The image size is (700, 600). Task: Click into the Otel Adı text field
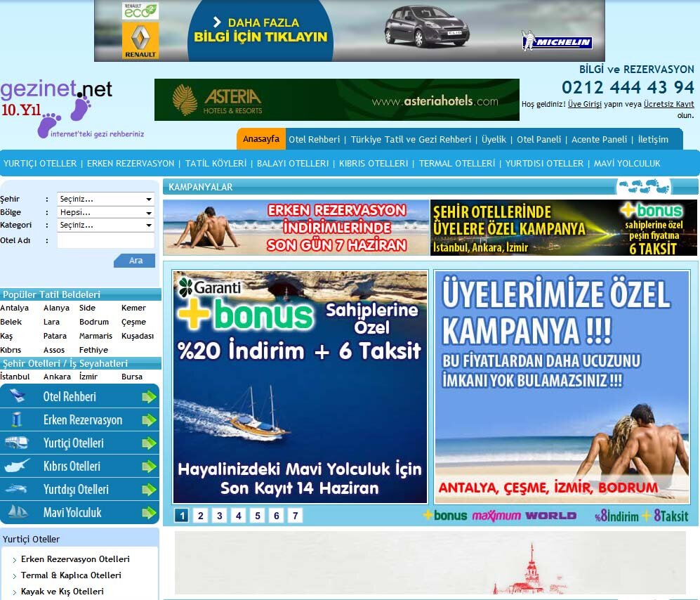pos(105,241)
